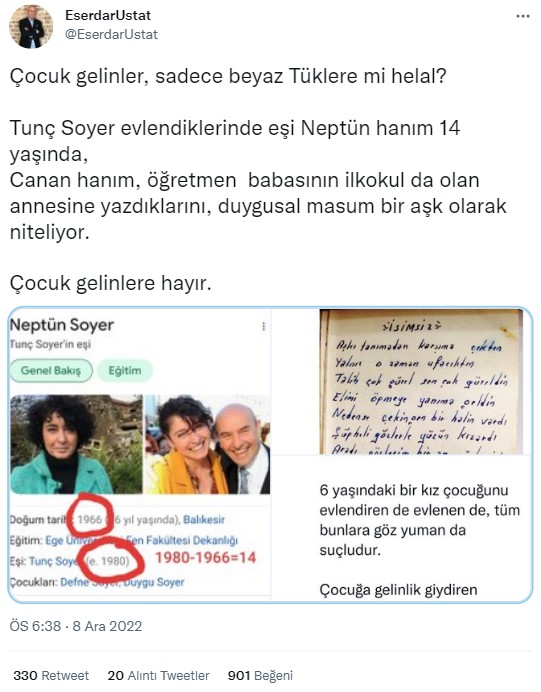Image resolution: width=541 pixels, height=692 pixels.
Task: Open the smiling couple photo
Action: click(x=207, y=444)
